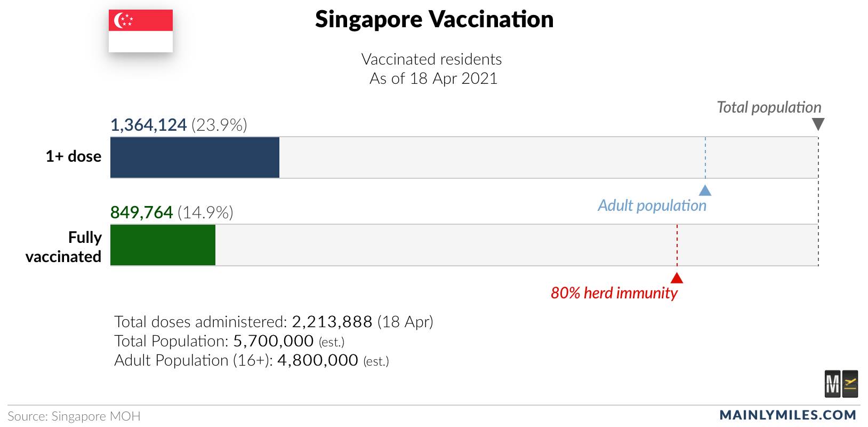Click the Fully vaccinated row label
The image size is (868, 427).
(63, 247)
